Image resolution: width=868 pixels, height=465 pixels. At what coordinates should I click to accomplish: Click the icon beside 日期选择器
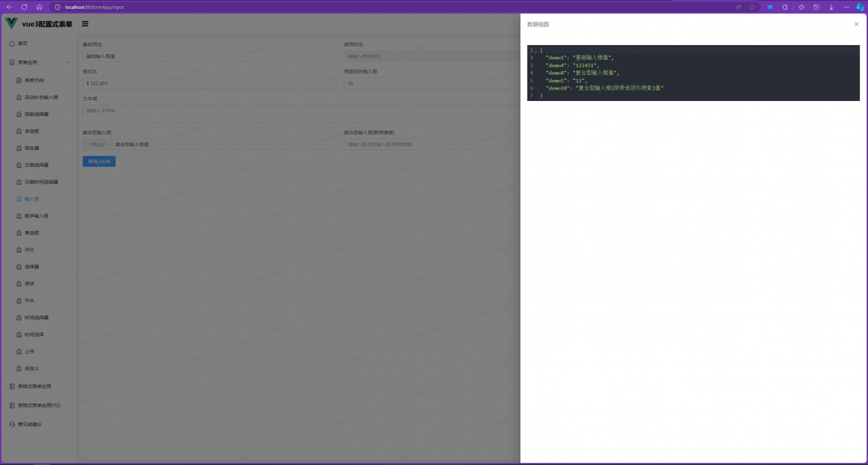pyautogui.click(x=19, y=165)
